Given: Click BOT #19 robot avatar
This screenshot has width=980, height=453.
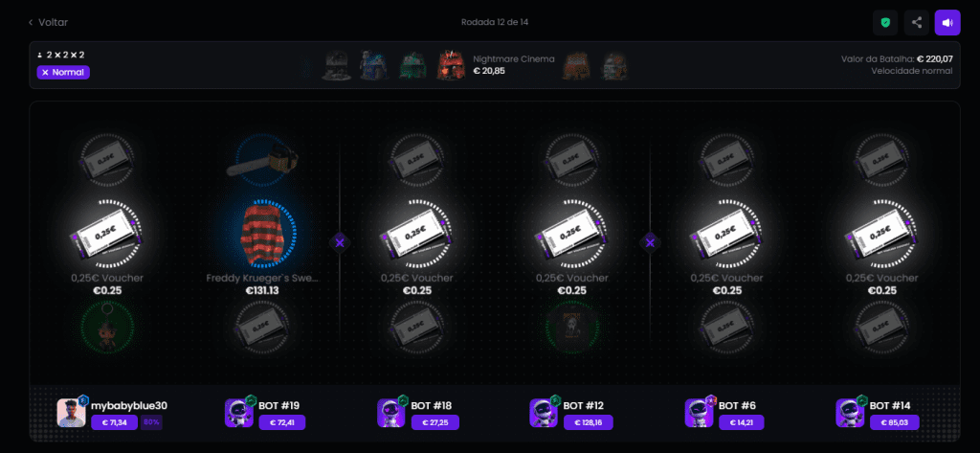Looking at the screenshot, I should pyautogui.click(x=238, y=413).
